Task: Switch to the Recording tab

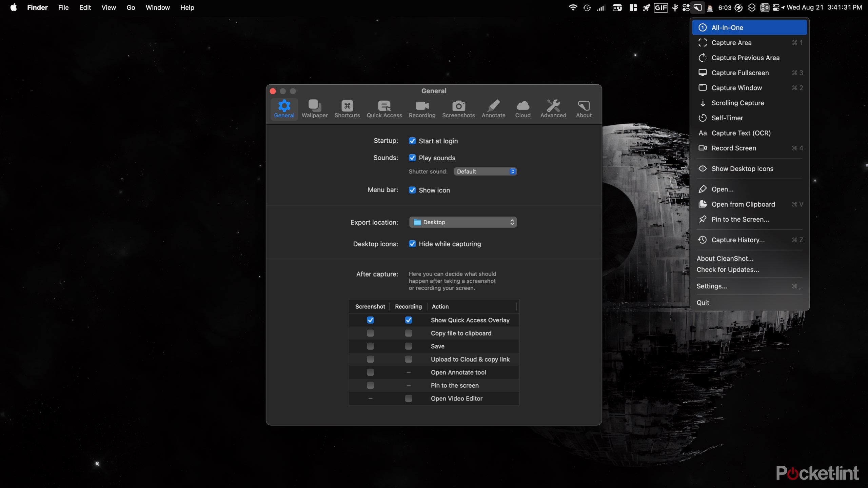Action: pos(422,109)
